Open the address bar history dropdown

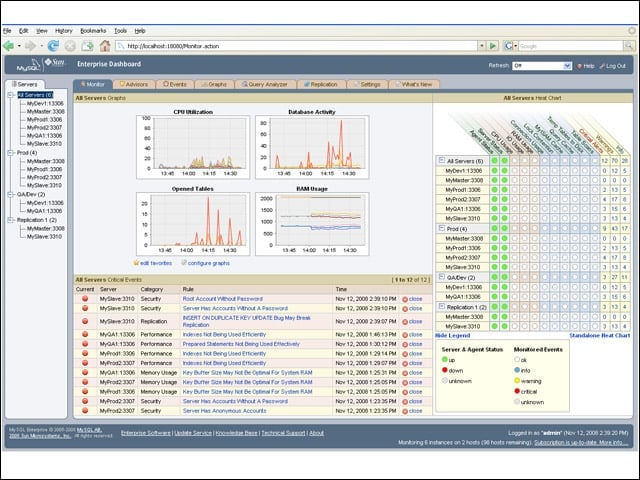pos(482,46)
